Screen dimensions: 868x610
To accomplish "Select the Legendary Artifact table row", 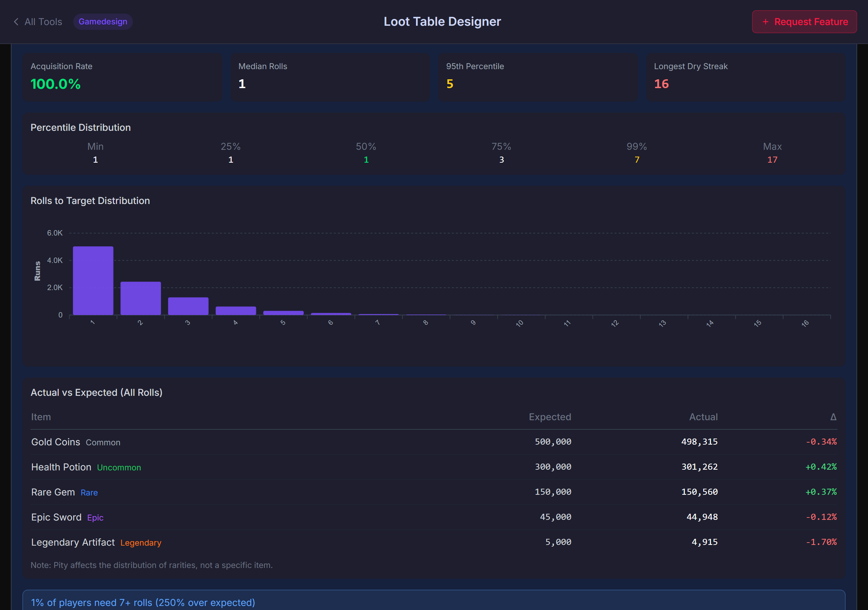I will tap(434, 542).
